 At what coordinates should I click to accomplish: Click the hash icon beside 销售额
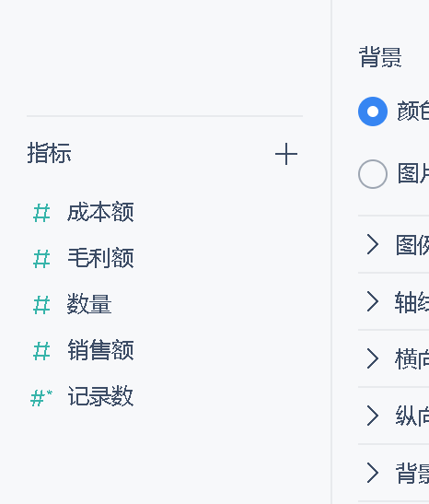point(41,350)
